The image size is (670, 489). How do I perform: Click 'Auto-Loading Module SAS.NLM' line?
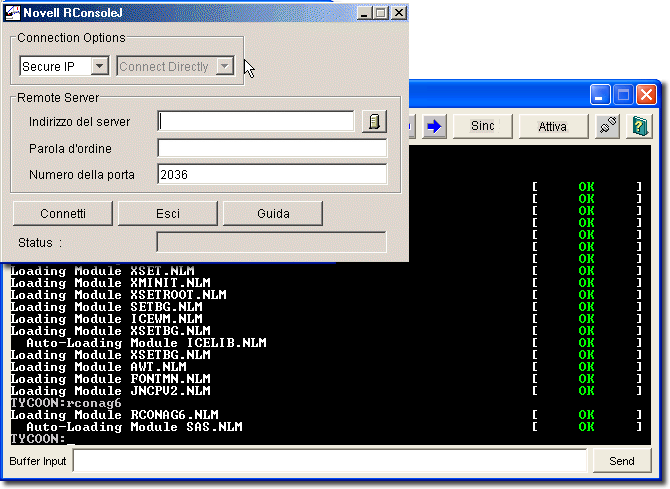[x=135, y=427]
